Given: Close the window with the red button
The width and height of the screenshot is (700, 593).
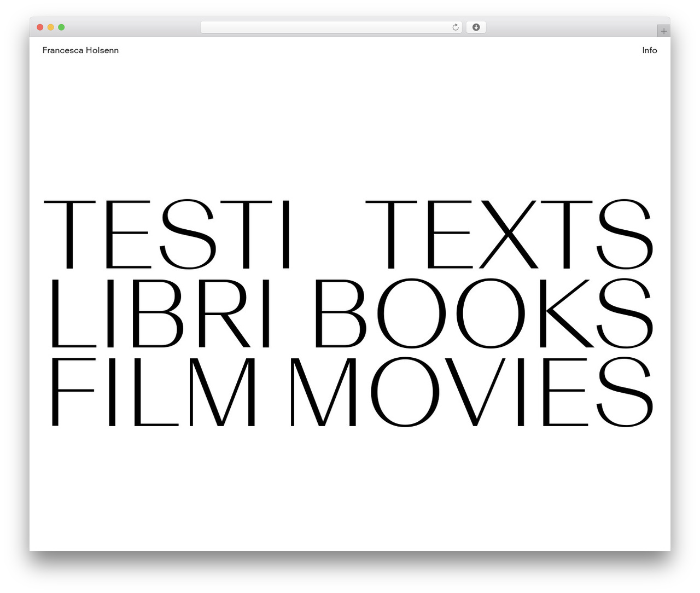Looking at the screenshot, I should click(40, 27).
